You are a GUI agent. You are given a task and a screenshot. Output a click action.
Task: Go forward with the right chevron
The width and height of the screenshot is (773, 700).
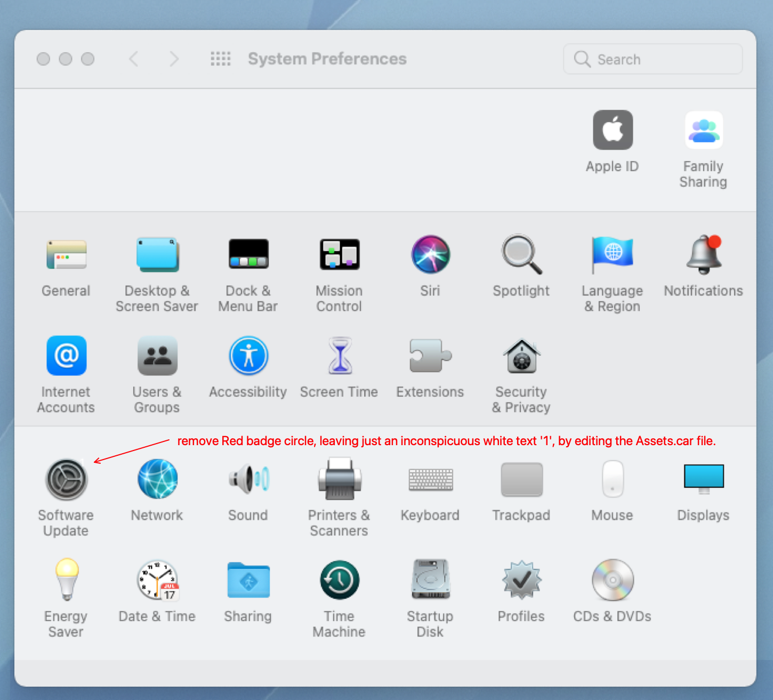[174, 59]
